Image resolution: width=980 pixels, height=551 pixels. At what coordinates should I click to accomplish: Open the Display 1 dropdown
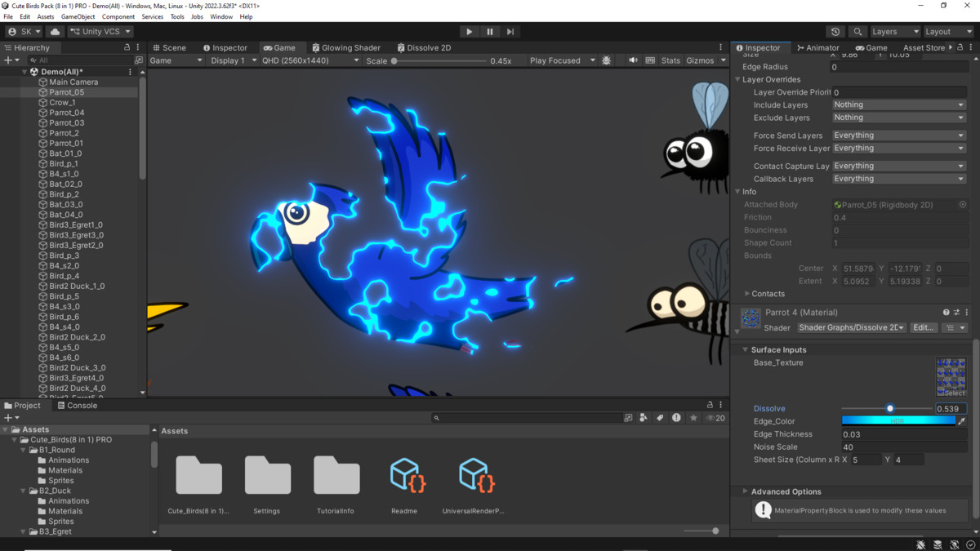[x=233, y=60]
